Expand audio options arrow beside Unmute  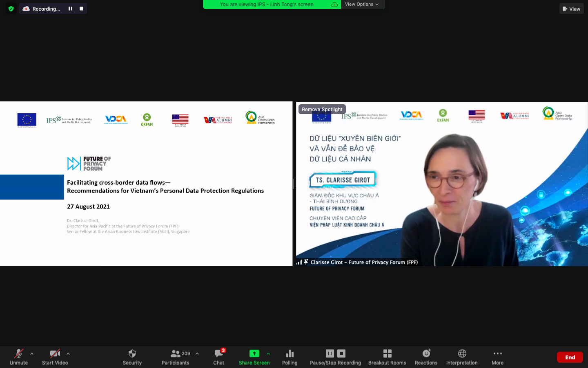32,354
